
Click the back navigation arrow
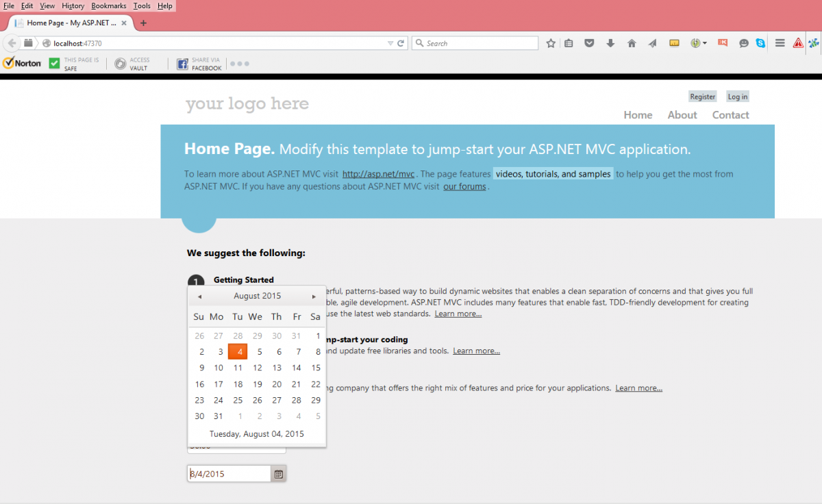pyautogui.click(x=12, y=43)
